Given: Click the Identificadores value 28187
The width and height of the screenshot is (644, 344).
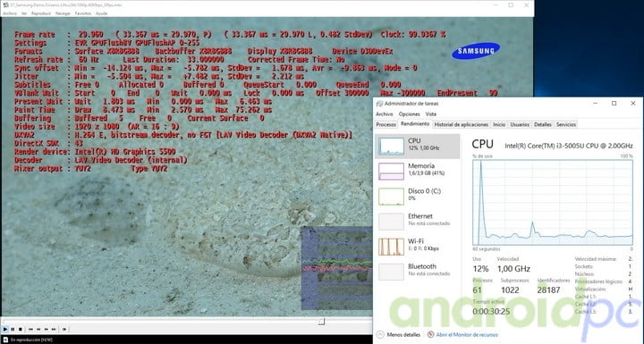Looking at the screenshot, I should pos(548,289).
